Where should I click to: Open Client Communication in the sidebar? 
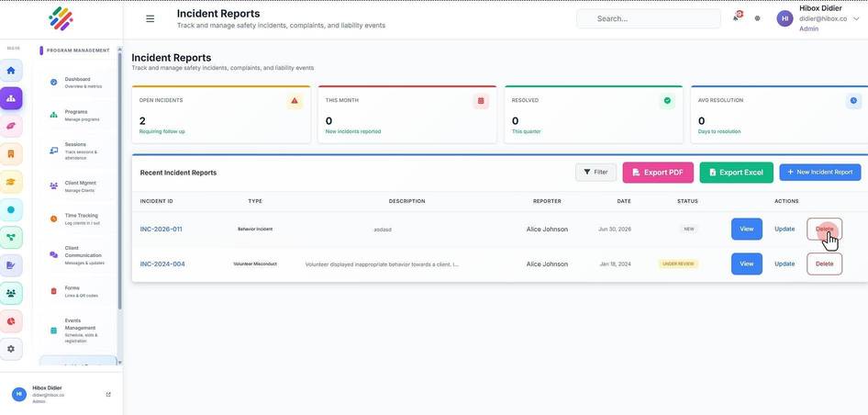pos(77,255)
